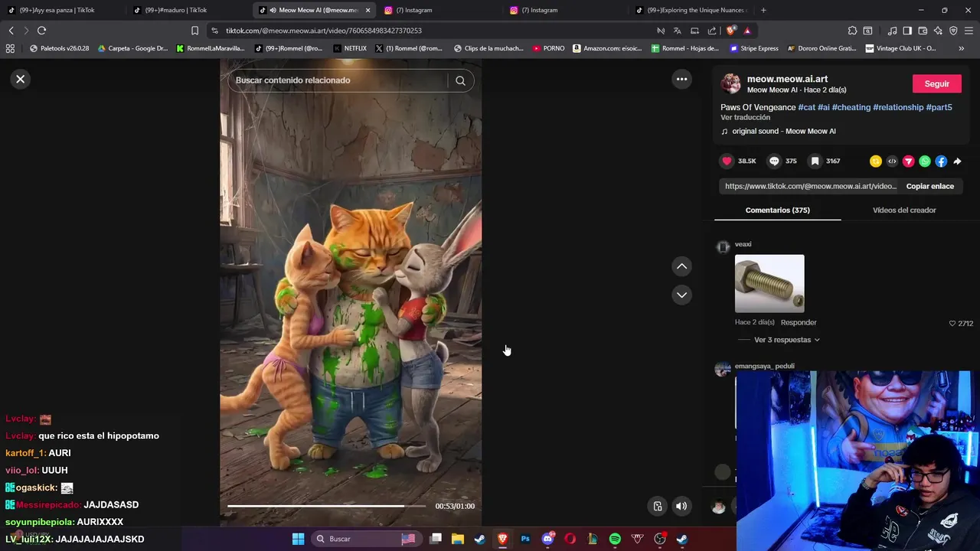Bookmark this page via address bar icon

[194, 31]
